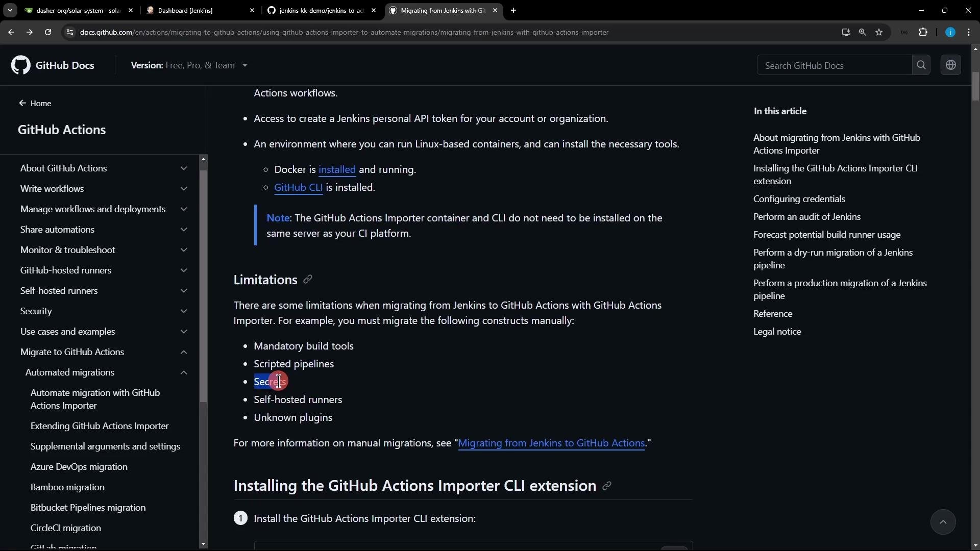Click the Search GitHub Docs input field
Screen dimensions: 980x551
click(x=834, y=65)
